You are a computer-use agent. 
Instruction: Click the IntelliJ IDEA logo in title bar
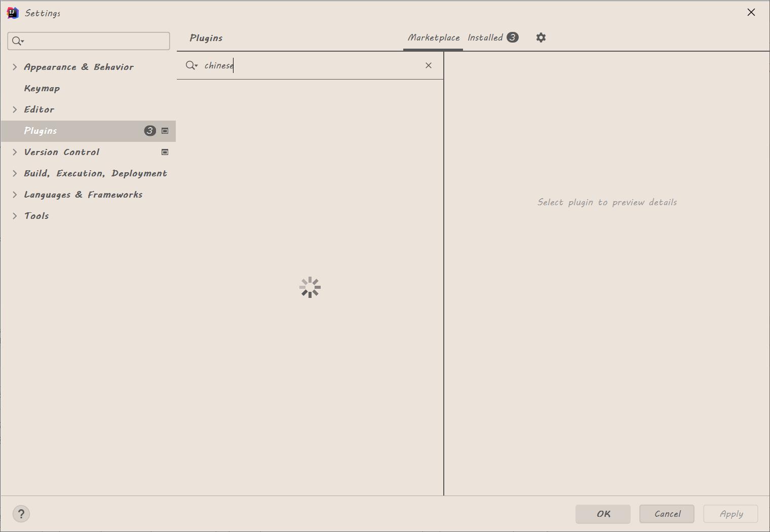tap(12, 13)
